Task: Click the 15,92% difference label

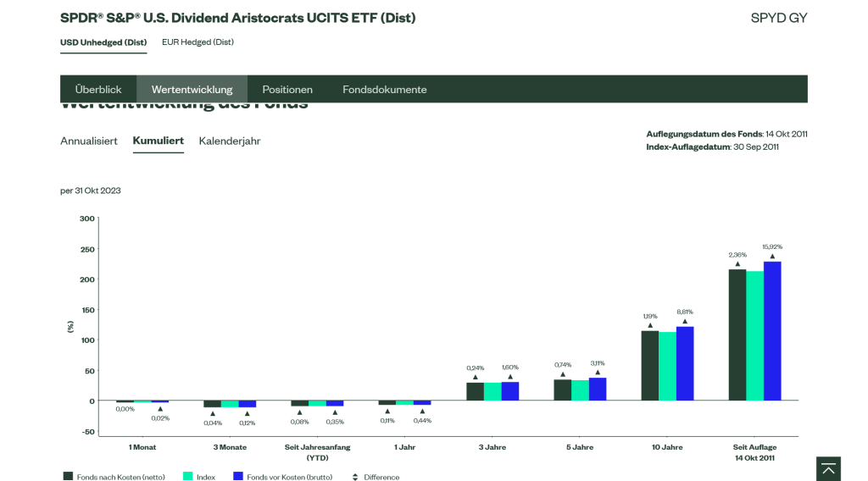Action: [772, 246]
